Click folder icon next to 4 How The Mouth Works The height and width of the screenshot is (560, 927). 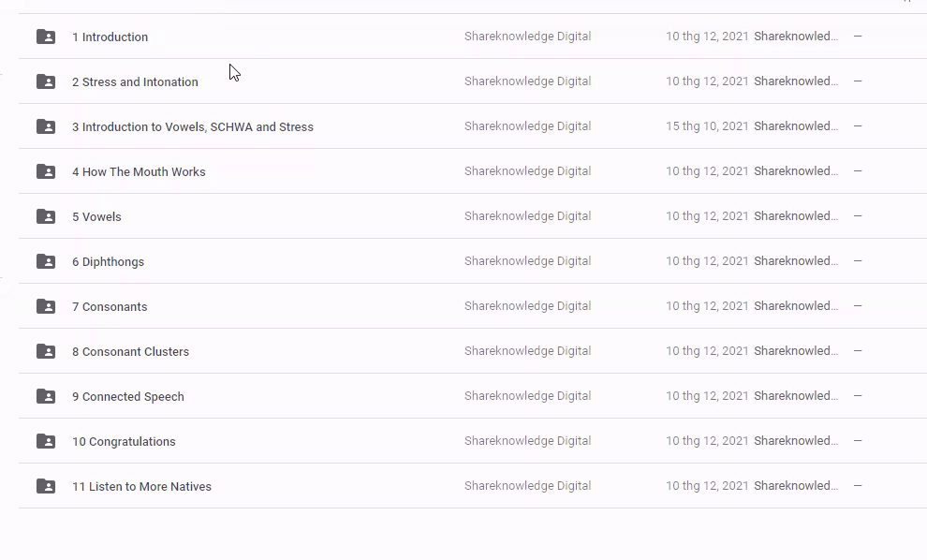pyautogui.click(x=46, y=171)
